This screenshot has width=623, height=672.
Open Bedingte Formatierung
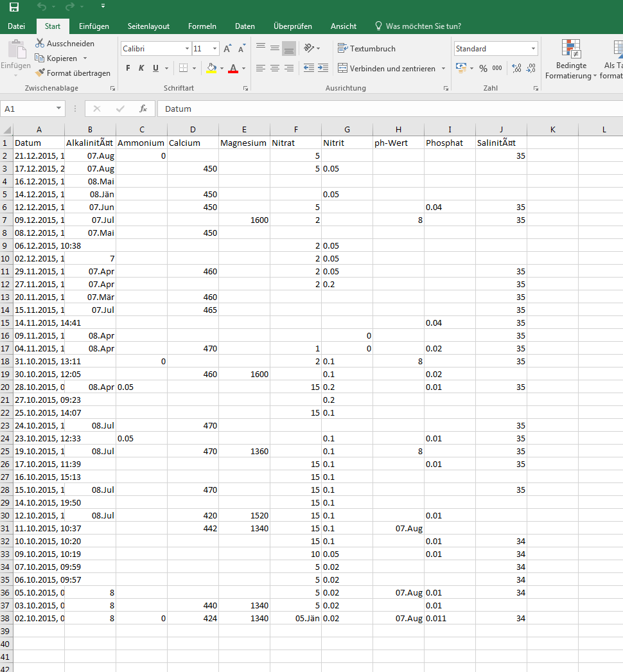pyautogui.click(x=571, y=60)
